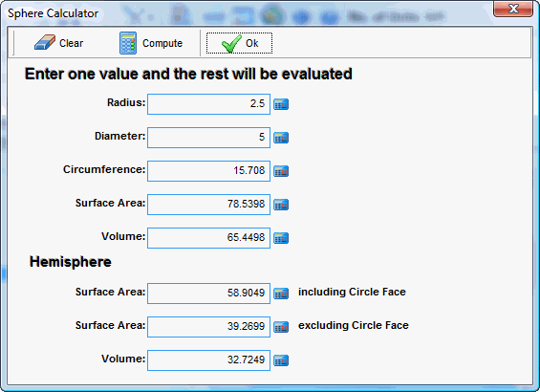The width and height of the screenshot is (540, 392).
Task: Focus the Diameter input field
Action: coord(208,138)
